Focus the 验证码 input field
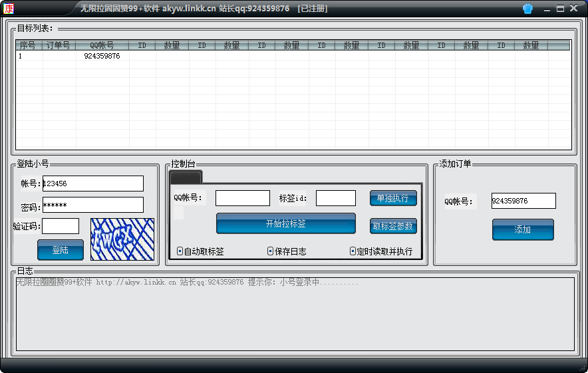 click(61, 226)
